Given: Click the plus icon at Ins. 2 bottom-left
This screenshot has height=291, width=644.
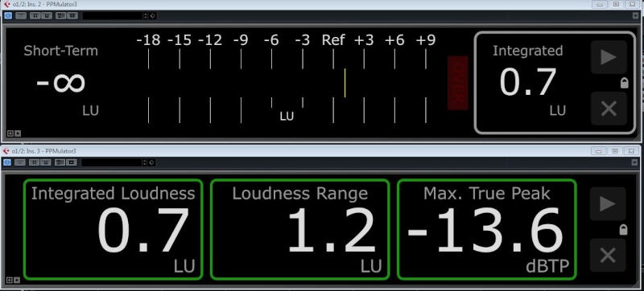Looking at the screenshot, I should [x=10, y=133].
